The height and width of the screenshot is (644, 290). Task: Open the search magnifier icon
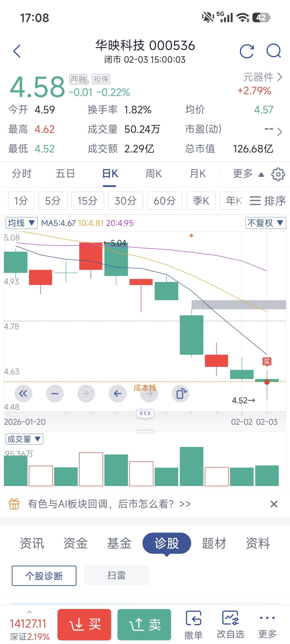click(274, 51)
